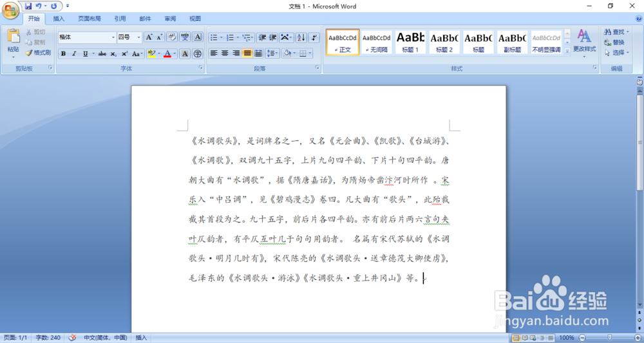The width and height of the screenshot is (644, 343).
Task: Apply yellow text highlight color
Action: (x=151, y=54)
